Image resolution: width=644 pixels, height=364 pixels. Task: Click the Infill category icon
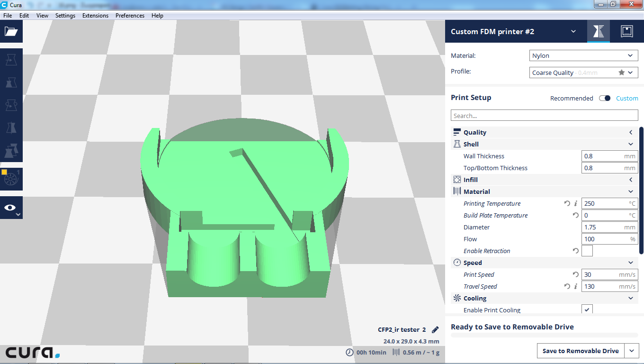[x=457, y=180]
